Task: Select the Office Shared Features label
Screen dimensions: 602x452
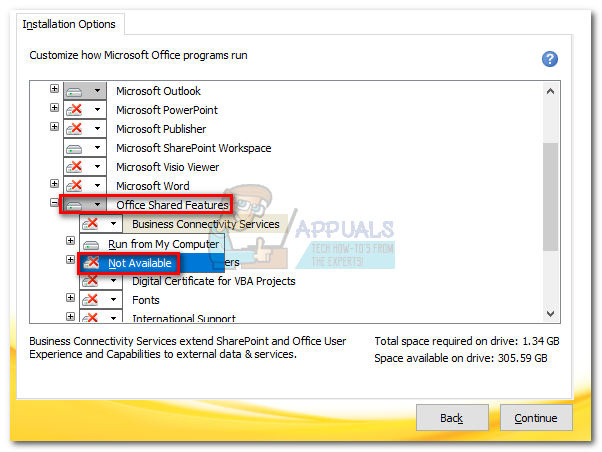Action: [x=172, y=205]
